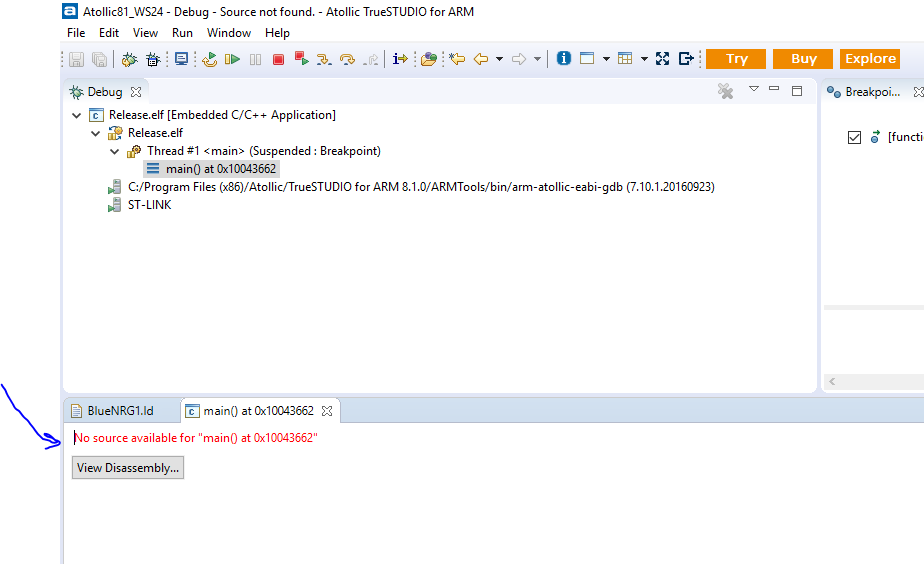
Task: Click the Save toolbar icon
Action: click(77, 59)
